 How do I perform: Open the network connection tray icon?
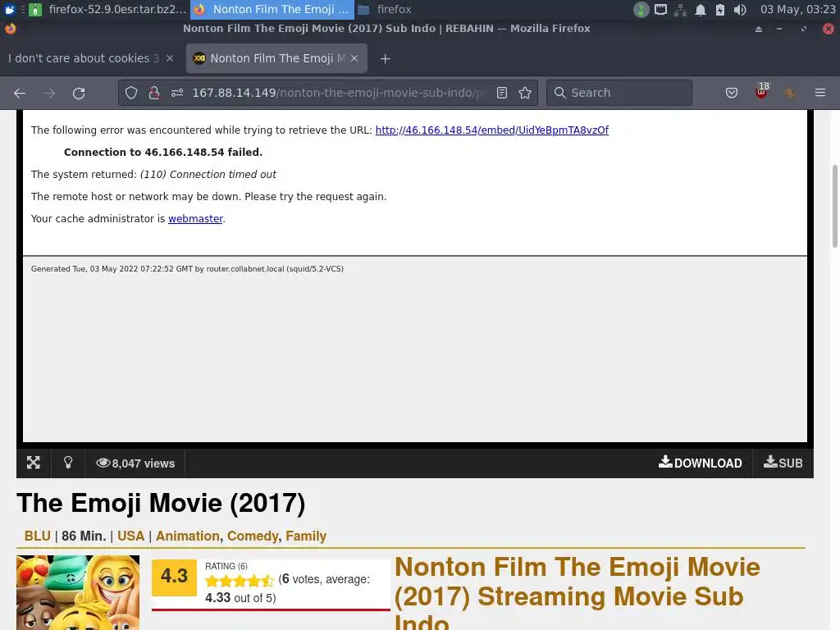[x=680, y=10]
